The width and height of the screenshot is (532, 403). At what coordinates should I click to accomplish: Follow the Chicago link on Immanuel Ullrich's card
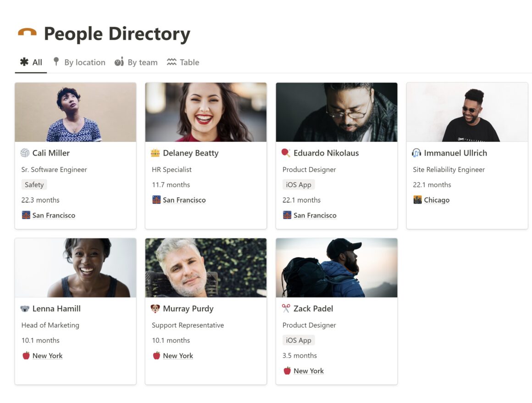[437, 200]
